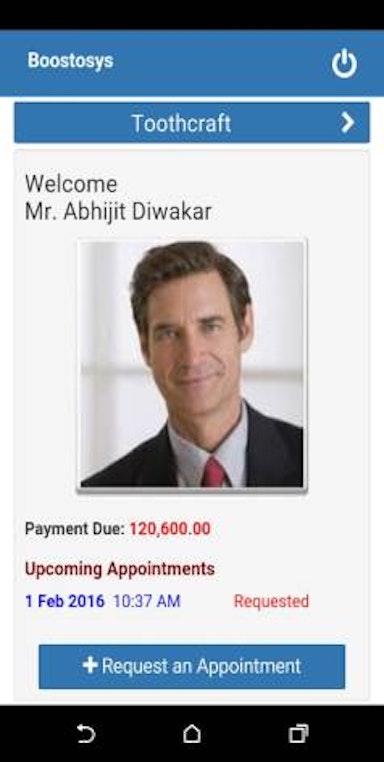This screenshot has width=384, height=762.
Task: Go back with Android back icon
Action: pos(86,733)
